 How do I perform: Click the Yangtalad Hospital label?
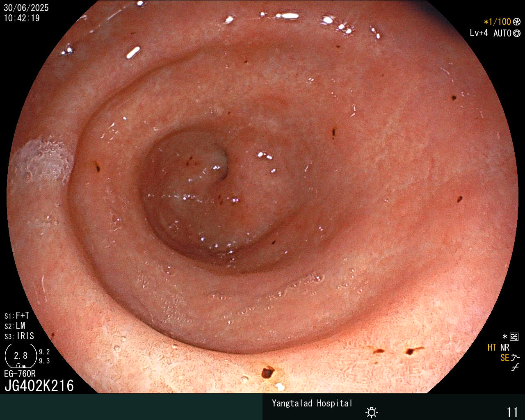(x=312, y=403)
